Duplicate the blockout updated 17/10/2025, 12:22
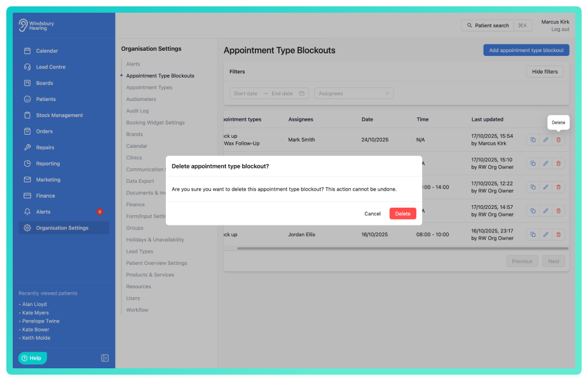The width and height of the screenshot is (588, 381). click(533, 187)
